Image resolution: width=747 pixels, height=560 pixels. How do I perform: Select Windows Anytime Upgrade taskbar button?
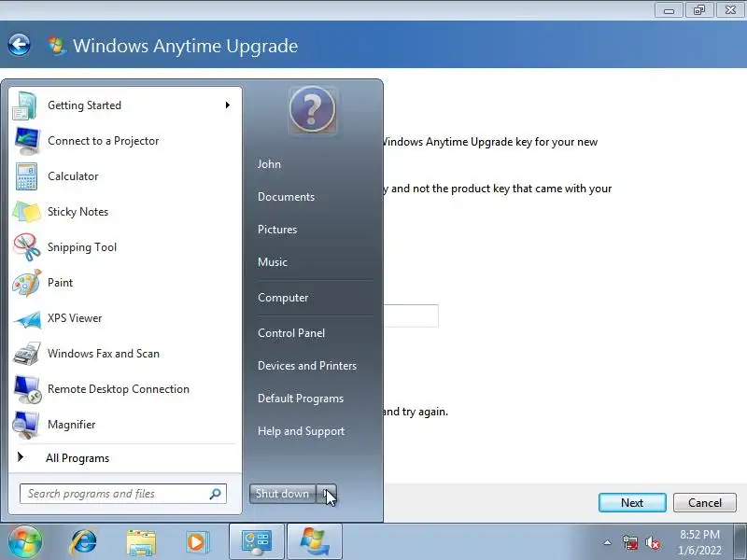(315, 542)
